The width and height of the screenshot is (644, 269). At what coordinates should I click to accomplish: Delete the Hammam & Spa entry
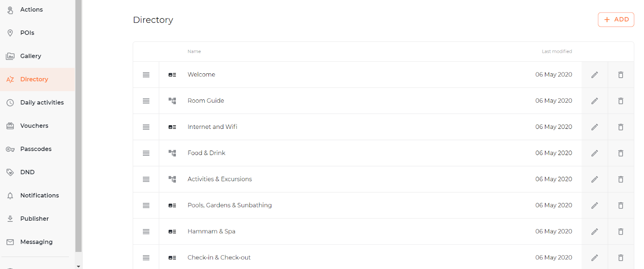point(621,232)
